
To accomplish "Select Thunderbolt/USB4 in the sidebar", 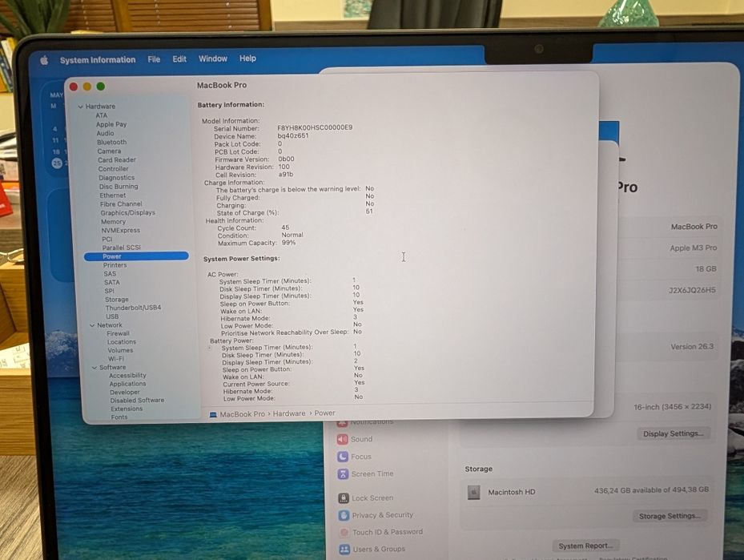I will coord(133,308).
